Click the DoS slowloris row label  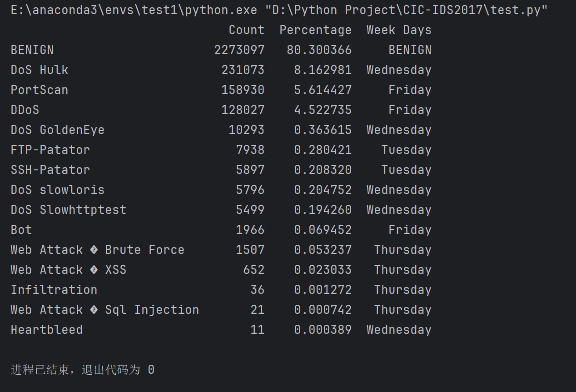tap(58, 190)
